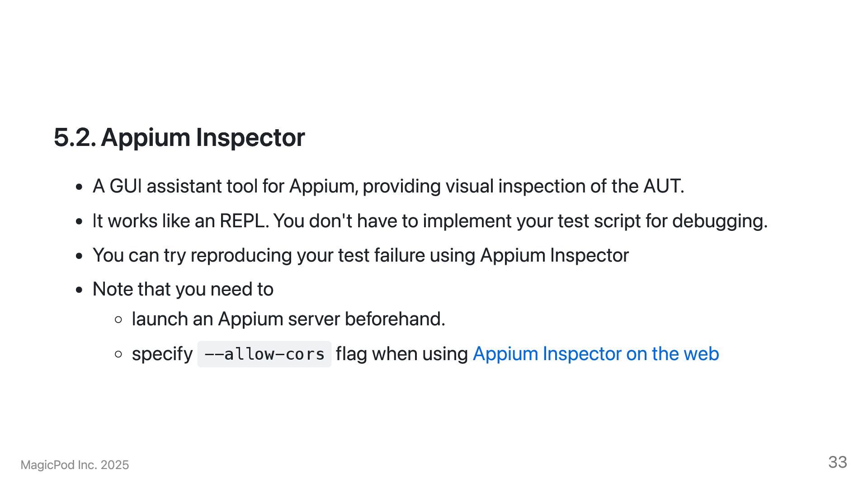
Task: Click the bullet dot before It works like
Action: pos(80,221)
